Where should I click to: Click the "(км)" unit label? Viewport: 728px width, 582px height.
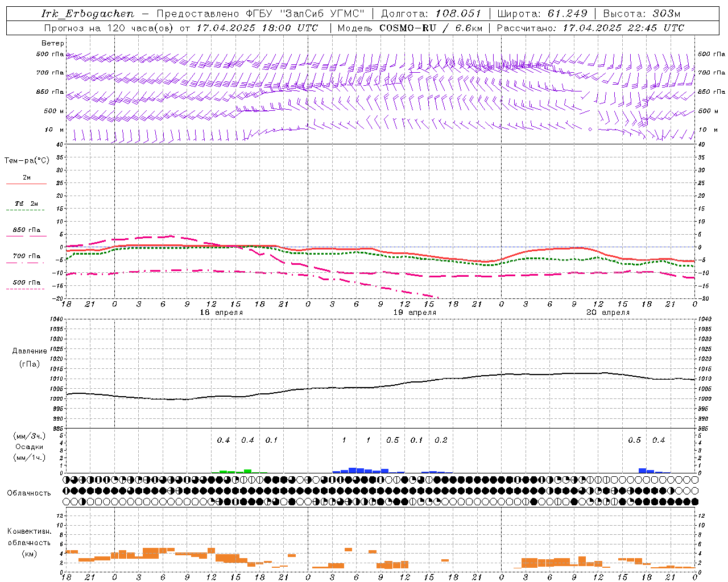point(29,553)
